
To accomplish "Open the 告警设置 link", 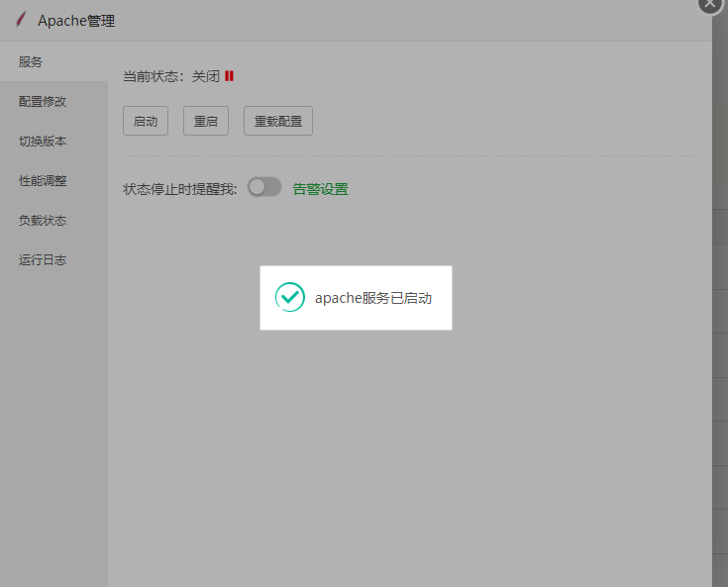I will [x=320, y=189].
